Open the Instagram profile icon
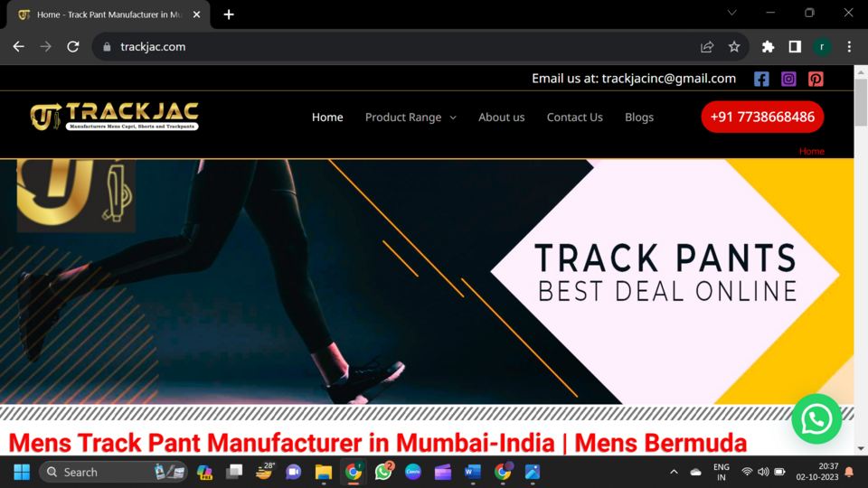 [x=788, y=79]
